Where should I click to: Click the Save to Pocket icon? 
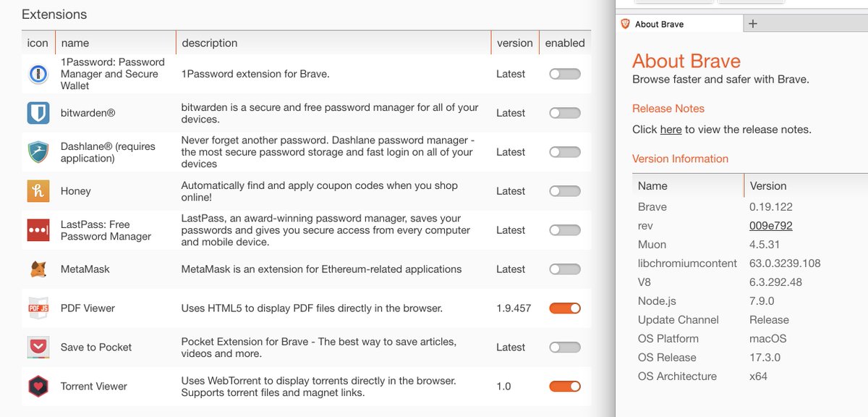point(38,347)
